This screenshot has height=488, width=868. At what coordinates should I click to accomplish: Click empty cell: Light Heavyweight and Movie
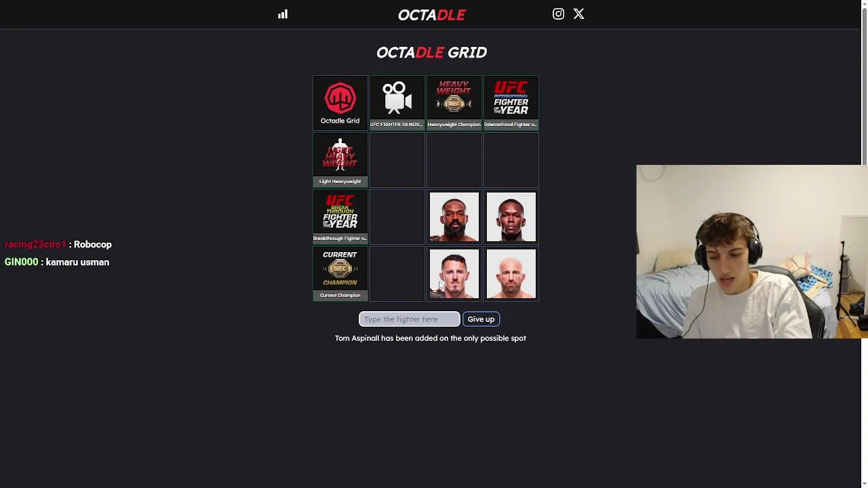coord(397,160)
